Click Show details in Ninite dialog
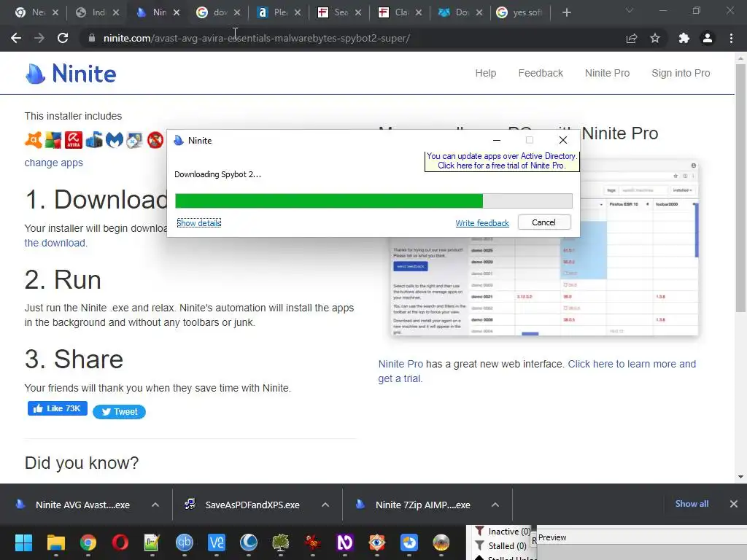Screen dimensions: 747x560 point(199,223)
